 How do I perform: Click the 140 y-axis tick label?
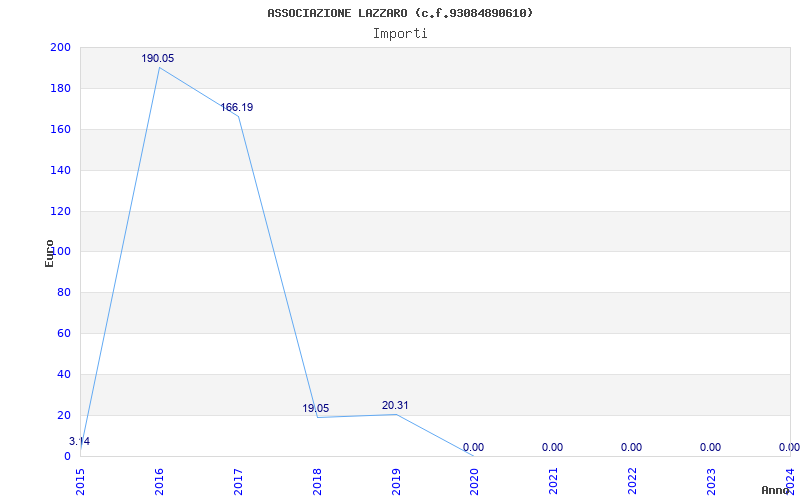tap(60, 170)
